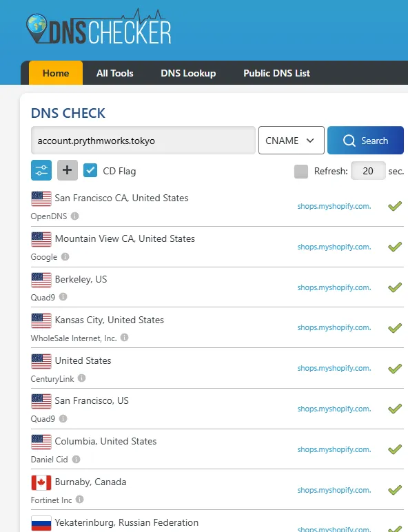Click the plus icon to add resolver
Screen dimensions: 408x532
tap(68, 170)
